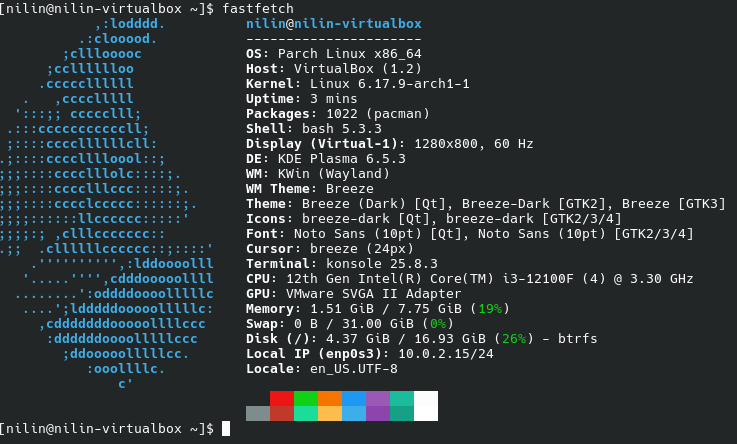Image resolution: width=737 pixels, height=444 pixels.
Task: Select the 'OS: Parch Linux x86_64' line
Action: pos(334,54)
